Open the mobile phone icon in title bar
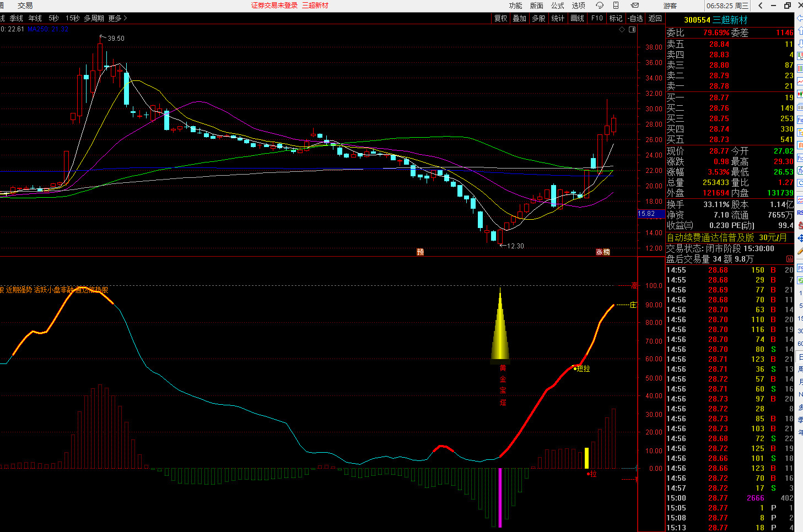803x532 pixels. click(616, 6)
